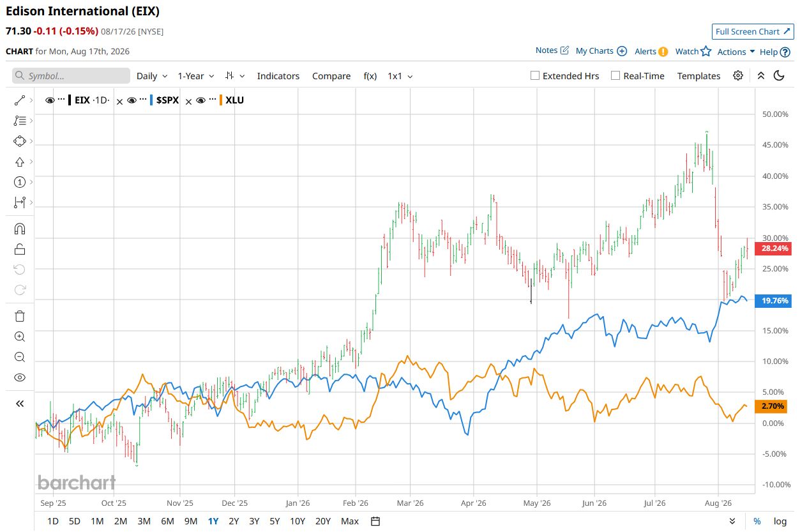Select the 6M time range
The image size is (800, 532).
(168, 521)
